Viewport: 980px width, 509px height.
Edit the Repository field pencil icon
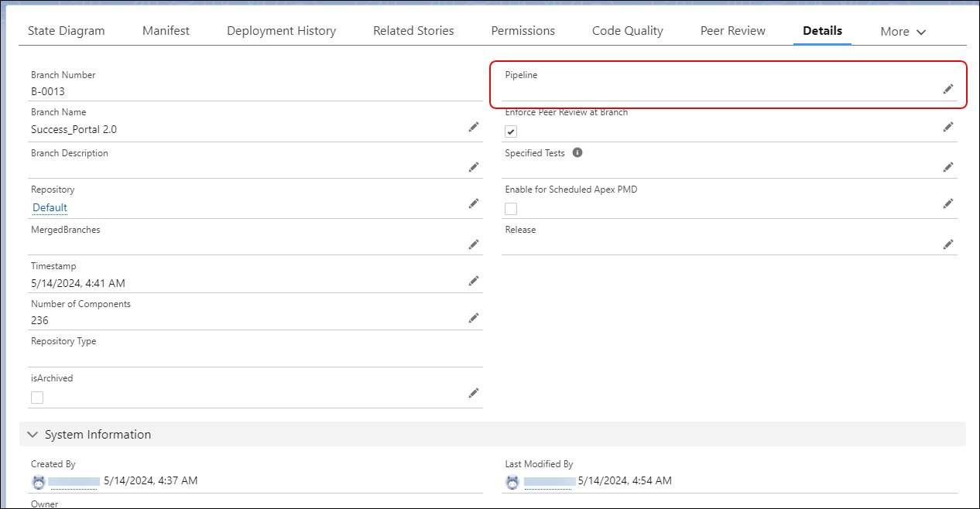pos(474,203)
